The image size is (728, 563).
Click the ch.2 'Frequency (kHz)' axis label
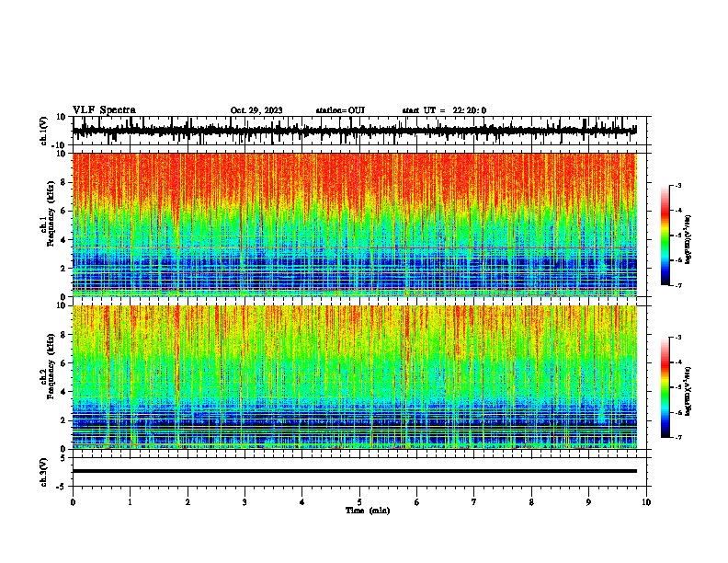pyautogui.click(x=50, y=366)
